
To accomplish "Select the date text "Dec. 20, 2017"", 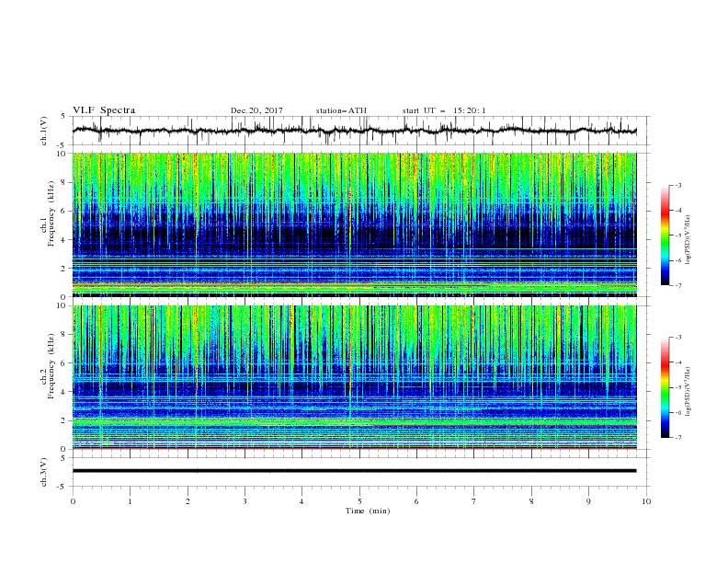I will pyautogui.click(x=256, y=110).
